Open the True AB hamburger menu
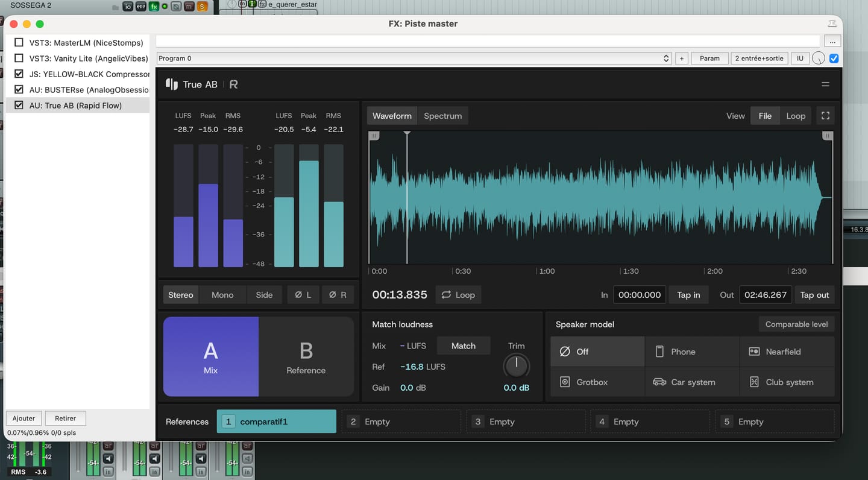868x480 pixels. (825, 84)
